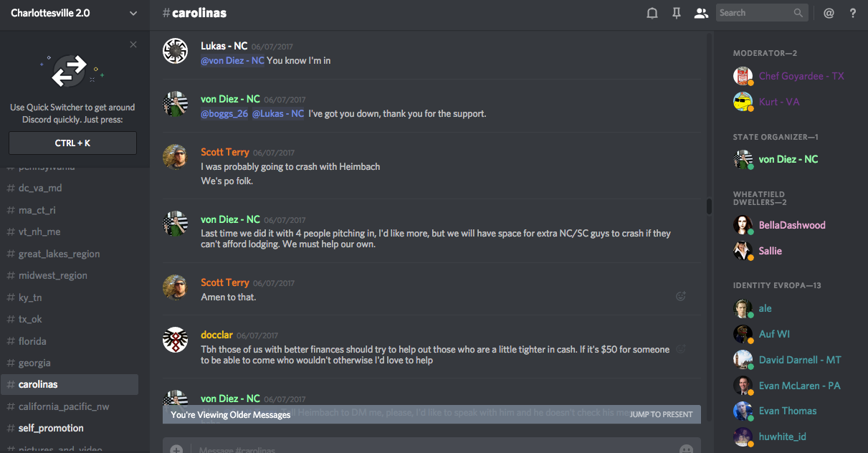Image resolution: width=868 pixels, height=453 pixels.
Task: Open the emoji picker
Action: (x=686, y=449)
